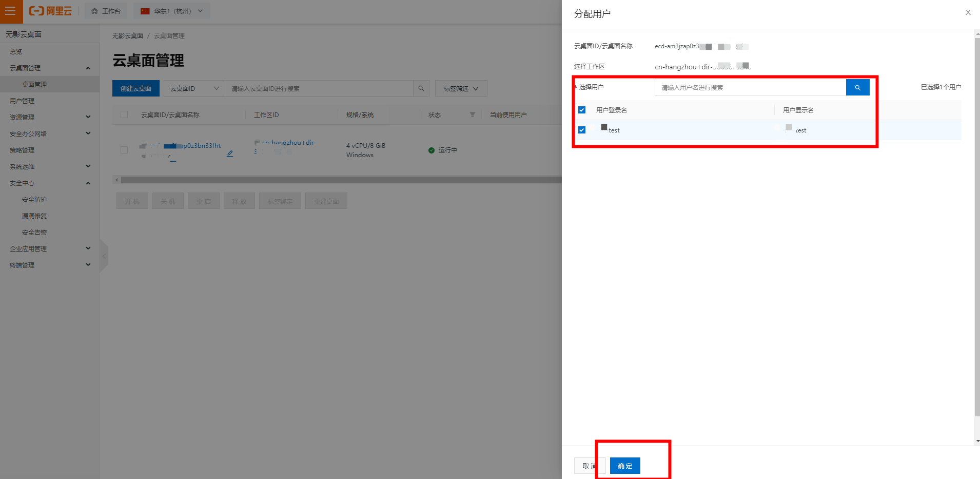Check the desktop row checkbox
Screen dimensions: 980x479
(x=124, y=150)
